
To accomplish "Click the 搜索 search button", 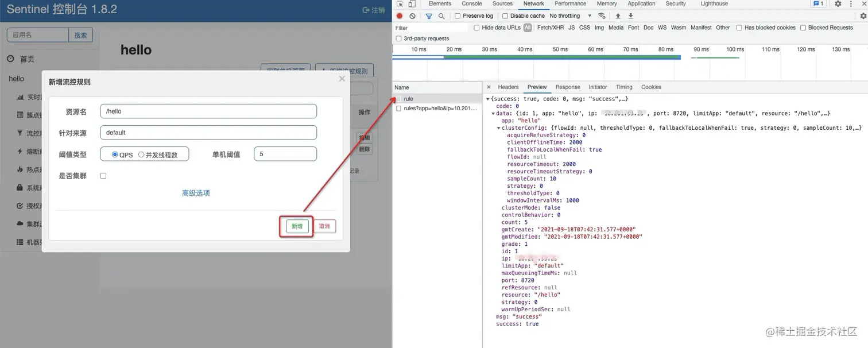I will pyautogui.click(x=81, y=35).
